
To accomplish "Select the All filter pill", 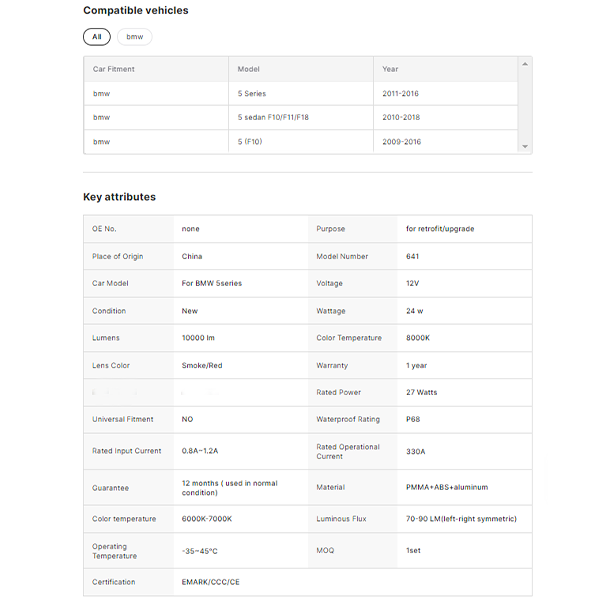I will tap(96, 37).
